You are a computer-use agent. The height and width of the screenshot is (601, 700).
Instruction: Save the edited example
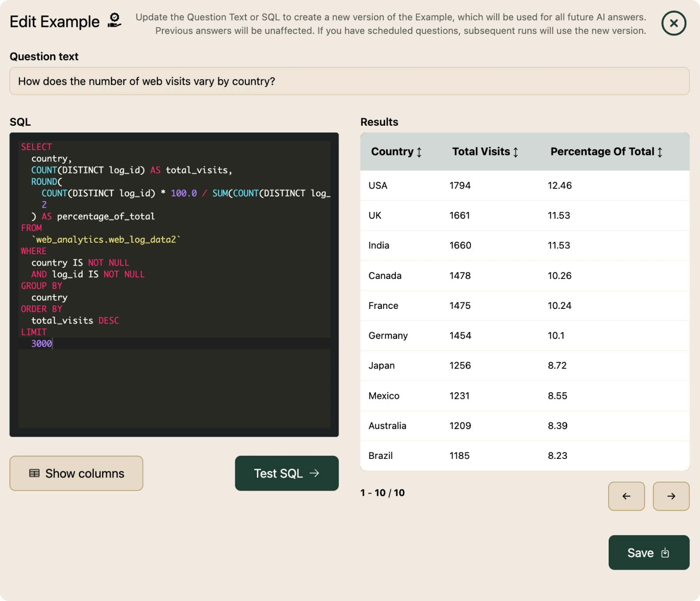[x=649, y=552]
